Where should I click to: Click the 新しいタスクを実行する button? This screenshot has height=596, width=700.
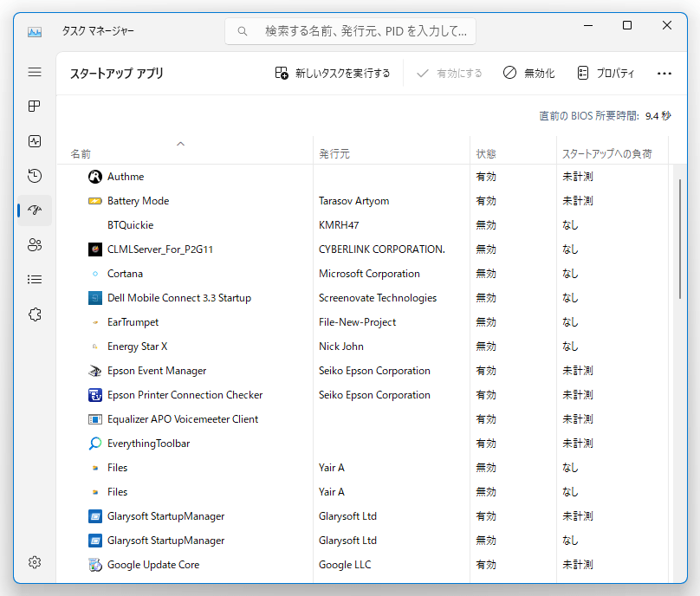(333, 74)
